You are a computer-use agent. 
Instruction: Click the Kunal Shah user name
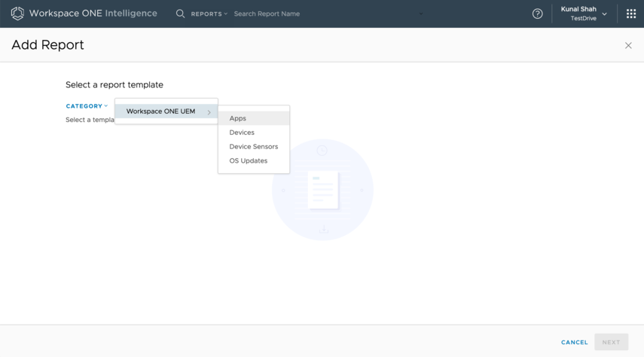578,9
